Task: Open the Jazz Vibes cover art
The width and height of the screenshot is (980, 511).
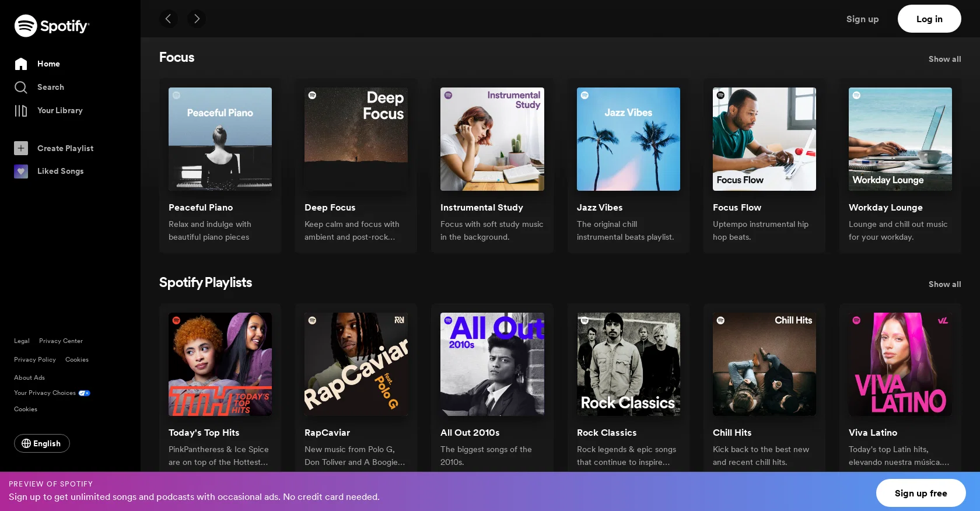Action: [x=628, y=139]
